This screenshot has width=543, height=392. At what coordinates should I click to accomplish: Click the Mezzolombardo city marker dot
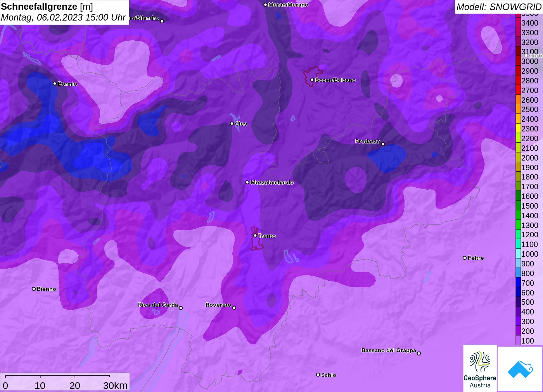247,182
